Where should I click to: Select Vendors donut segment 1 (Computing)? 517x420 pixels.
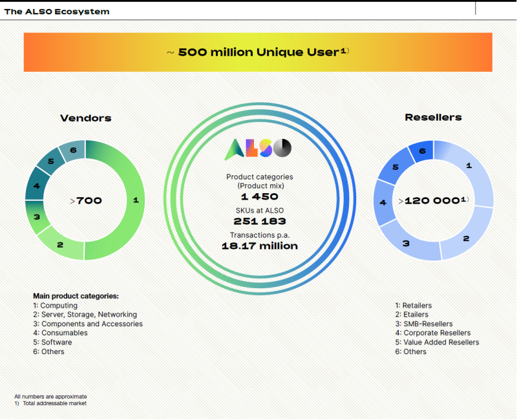[x=136, y=200]
